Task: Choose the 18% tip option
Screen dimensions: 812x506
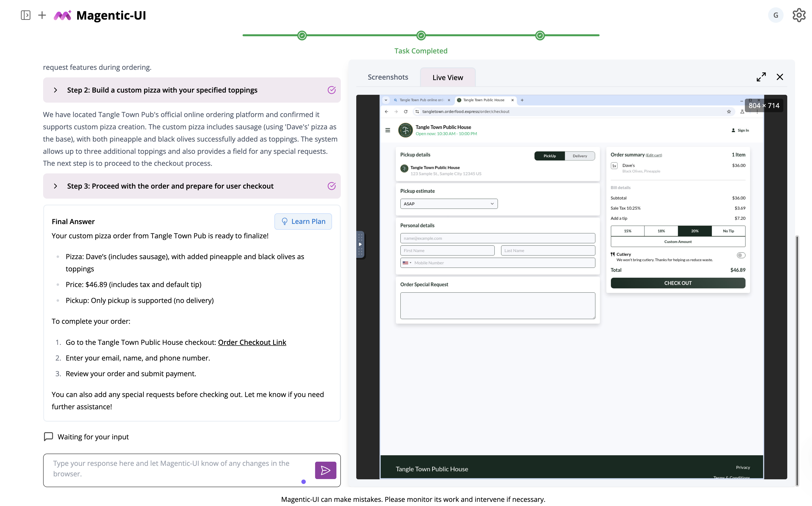Action: (x=661, y=231)
